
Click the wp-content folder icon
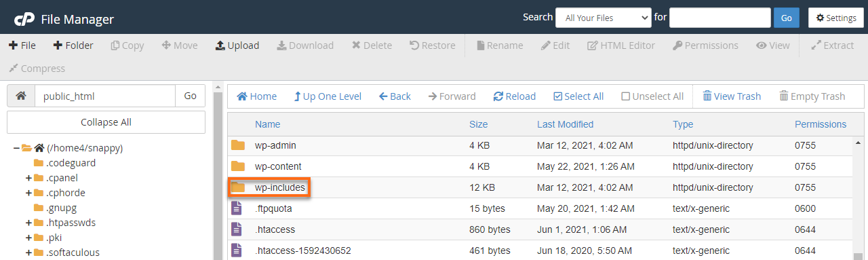tap(237, 166)
